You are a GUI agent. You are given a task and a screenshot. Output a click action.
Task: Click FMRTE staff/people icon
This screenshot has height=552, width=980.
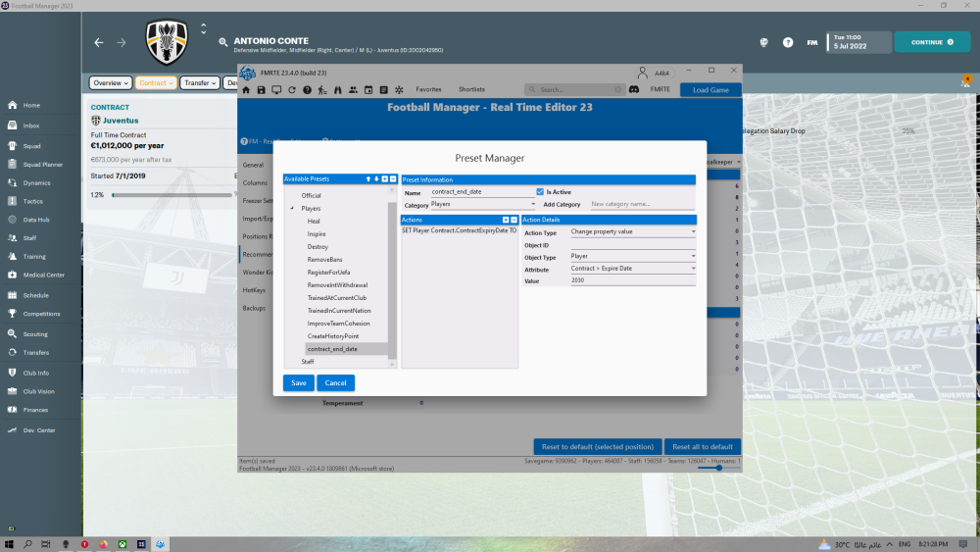point(353,90)
